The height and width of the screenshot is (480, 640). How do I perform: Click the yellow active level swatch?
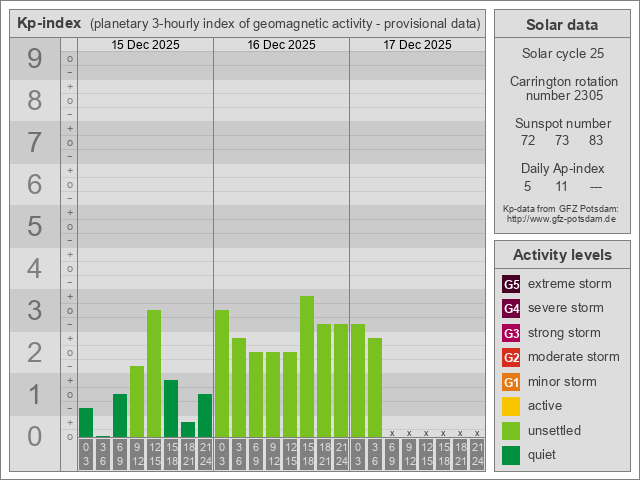[x=511, y=406]
